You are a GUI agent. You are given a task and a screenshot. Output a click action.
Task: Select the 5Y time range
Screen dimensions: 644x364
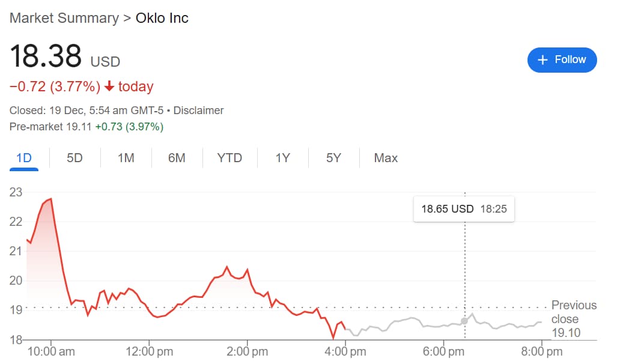pos(334,158)
